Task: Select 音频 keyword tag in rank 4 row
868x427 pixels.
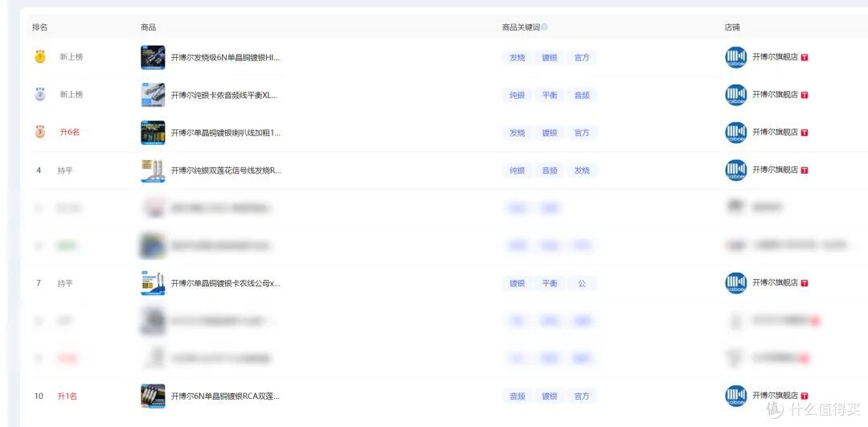Action: pos(549,170)
